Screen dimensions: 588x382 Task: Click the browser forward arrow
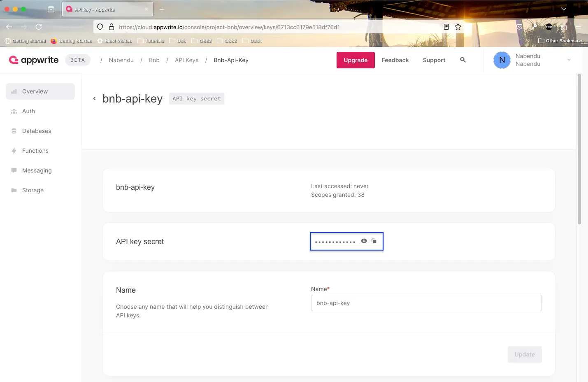click(24, 27)
